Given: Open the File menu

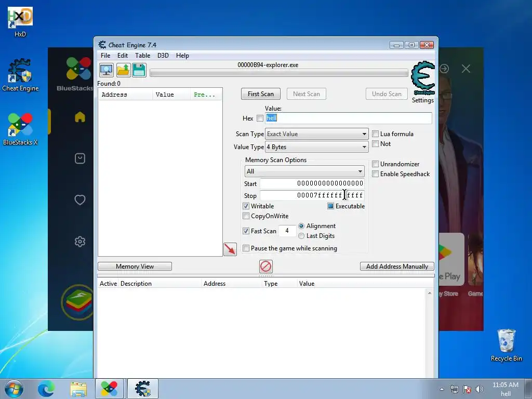Looking at the screenshot, I should pyautogui.click(x=105, y=55).
